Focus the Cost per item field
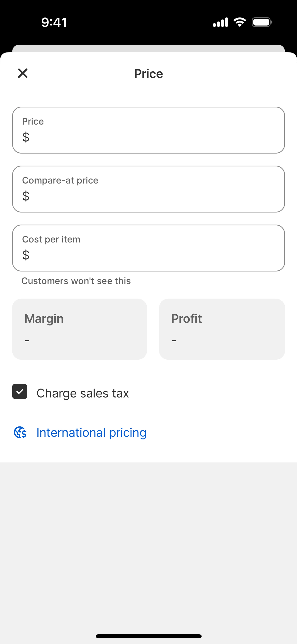The width and height of the screenshot is (297, 644). tap(148, 248)
